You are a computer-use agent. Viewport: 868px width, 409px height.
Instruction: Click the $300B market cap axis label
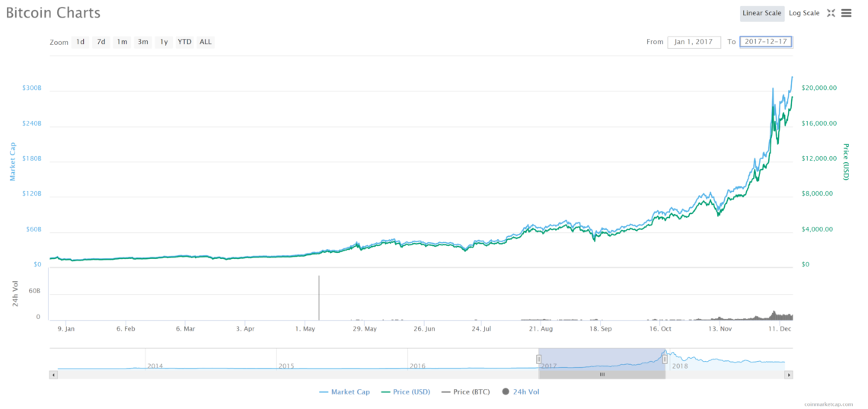click(x=31, y=88)
